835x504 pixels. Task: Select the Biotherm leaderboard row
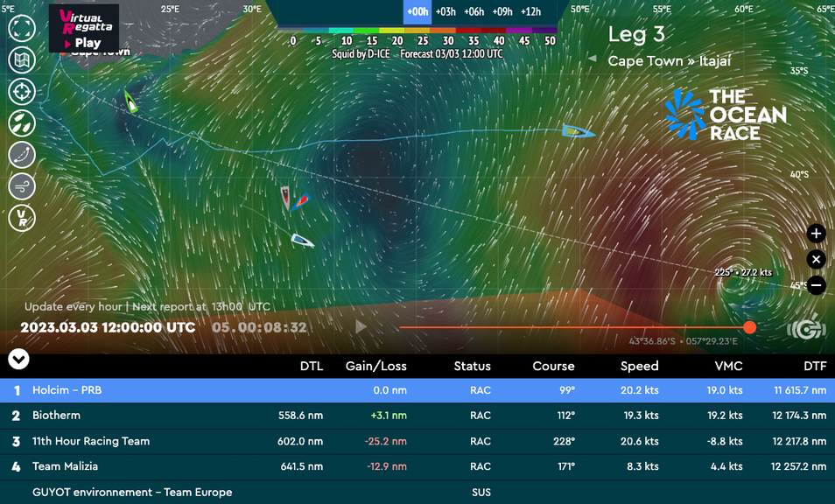coord(417,416)
